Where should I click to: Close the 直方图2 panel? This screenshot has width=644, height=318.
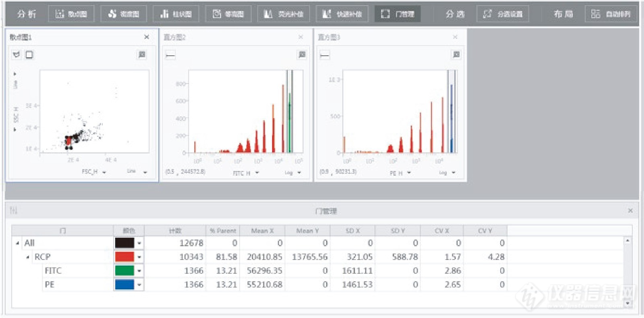(x=301, y=37)
